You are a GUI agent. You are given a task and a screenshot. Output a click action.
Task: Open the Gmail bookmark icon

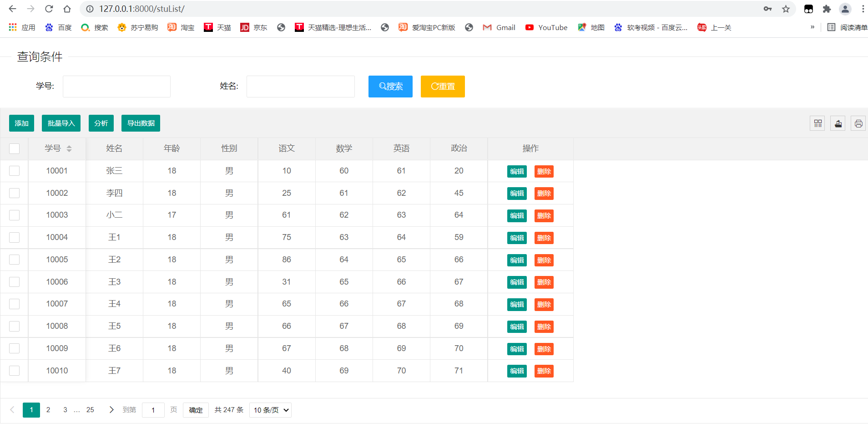(x=487, y=27)
